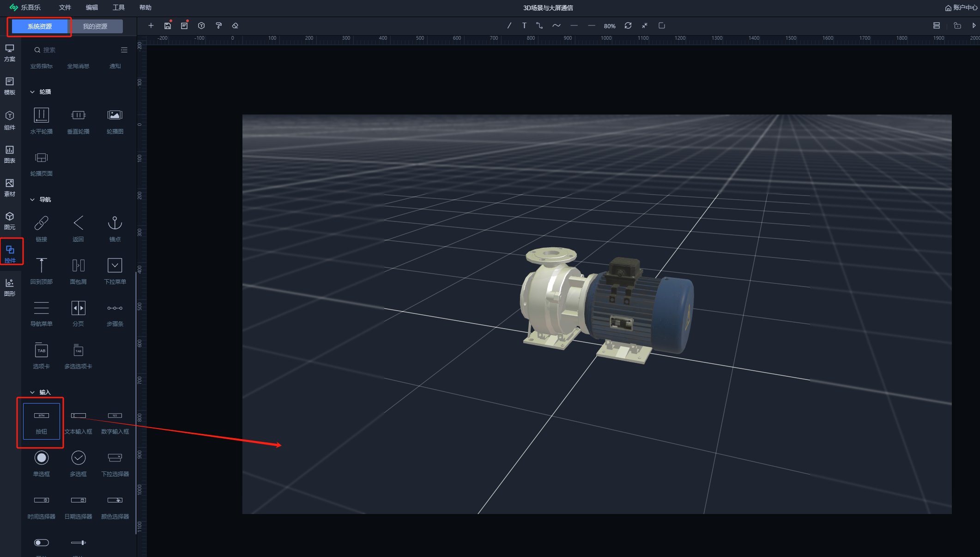Select the 回到顶部 component
Viewport: 980px width, 557px height.
tap(42, 271)
